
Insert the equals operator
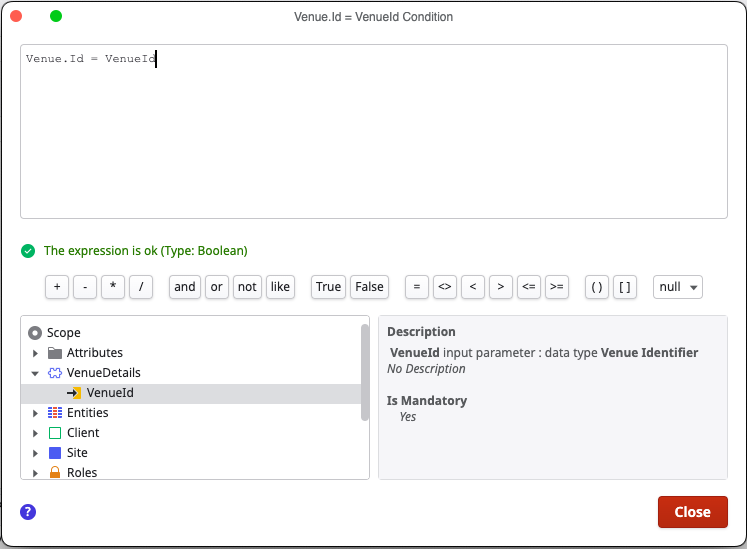417,287
